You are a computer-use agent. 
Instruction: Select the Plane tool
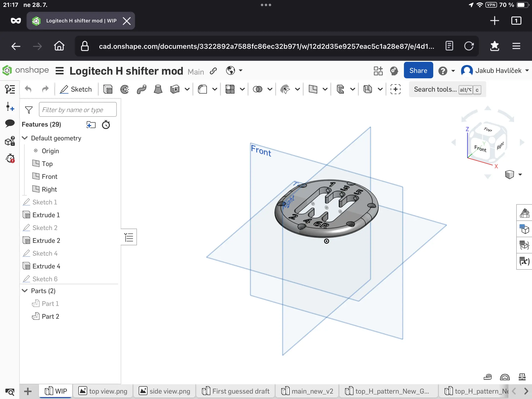(x=313, y=89)
